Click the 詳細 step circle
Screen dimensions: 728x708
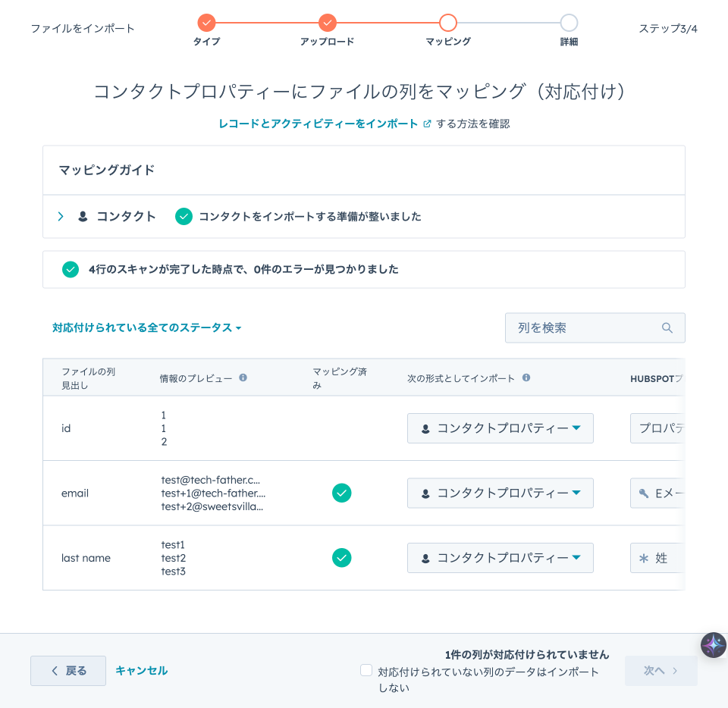(x=569, y=22)
